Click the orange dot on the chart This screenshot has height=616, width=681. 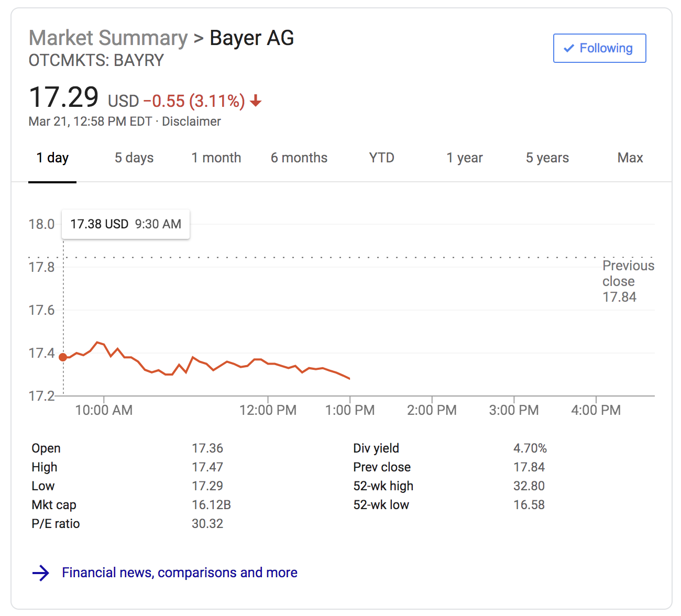pyautogui.click(x=63, y=357)
